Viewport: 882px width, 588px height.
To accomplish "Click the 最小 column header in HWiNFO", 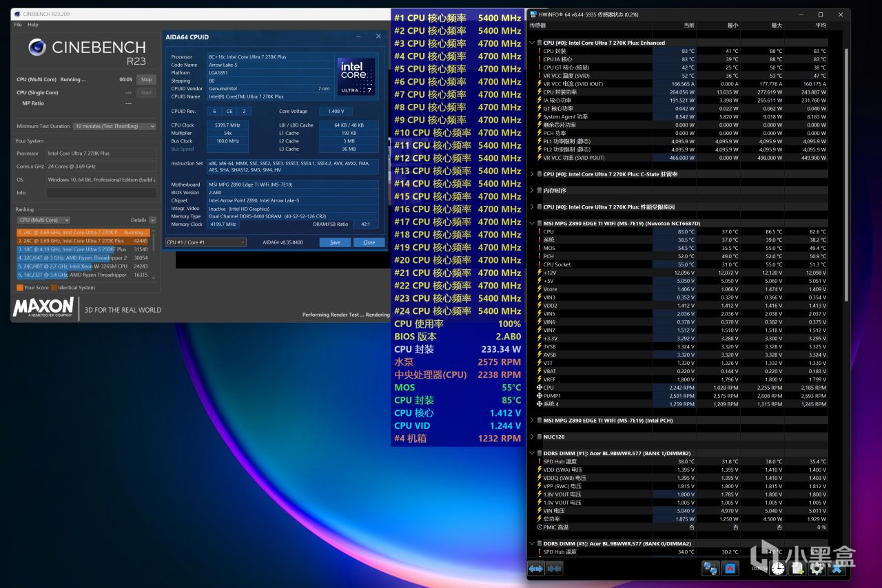I will coord(732,25).
